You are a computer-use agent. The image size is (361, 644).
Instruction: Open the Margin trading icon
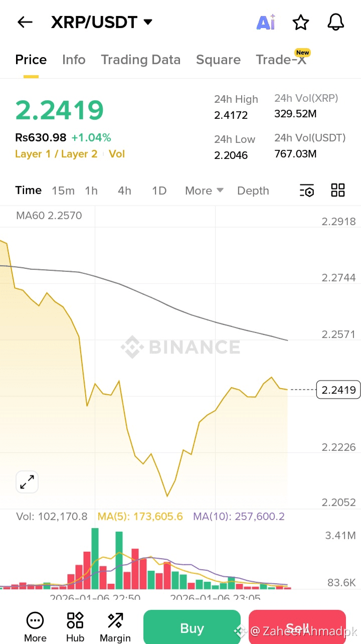(x=115, y=627)
